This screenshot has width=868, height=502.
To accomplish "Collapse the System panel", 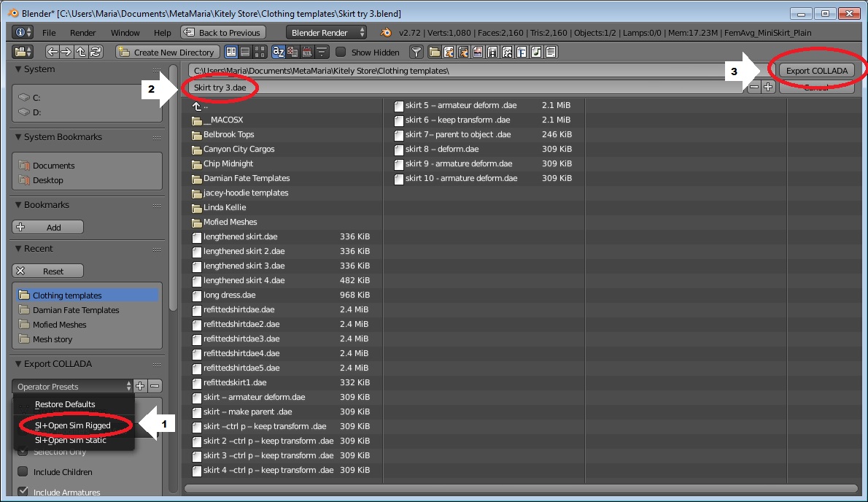I will pos(18,69).
